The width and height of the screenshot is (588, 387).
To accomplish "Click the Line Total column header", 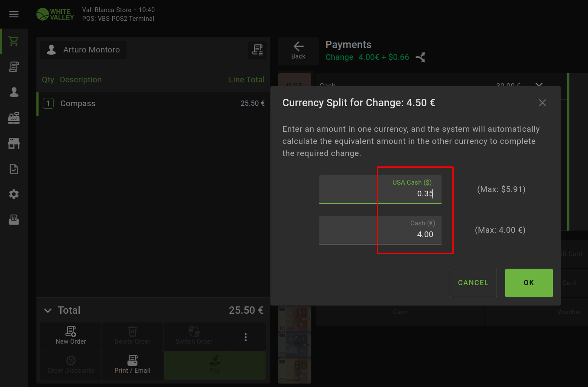I will click(247, 80).
